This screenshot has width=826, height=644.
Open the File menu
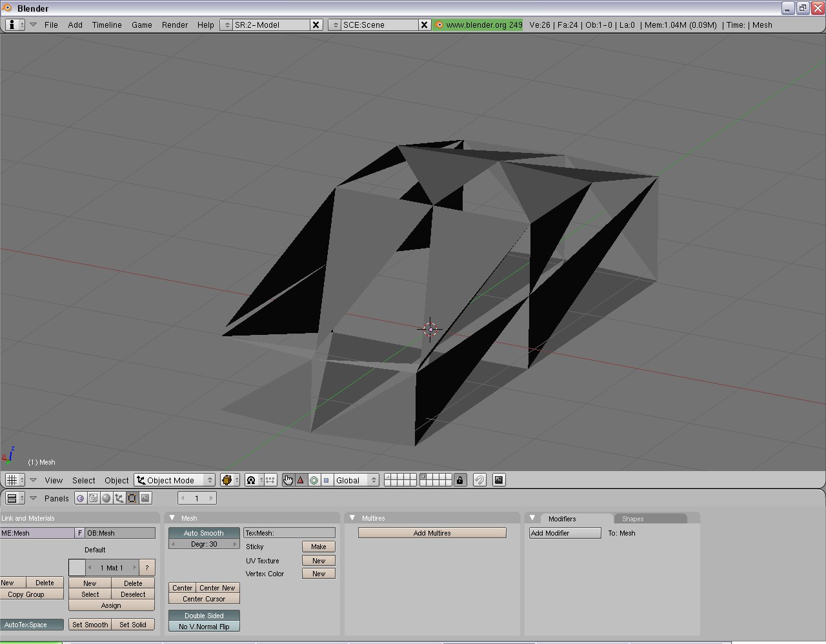click(51, 25)
